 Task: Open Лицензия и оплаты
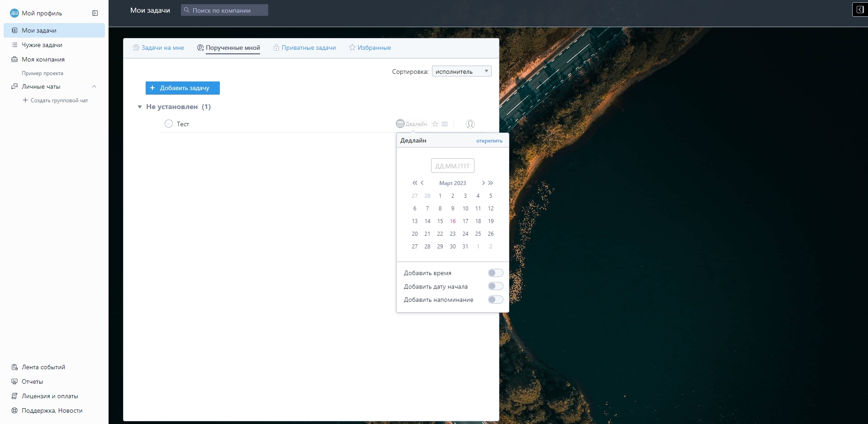tap(50, 396)
